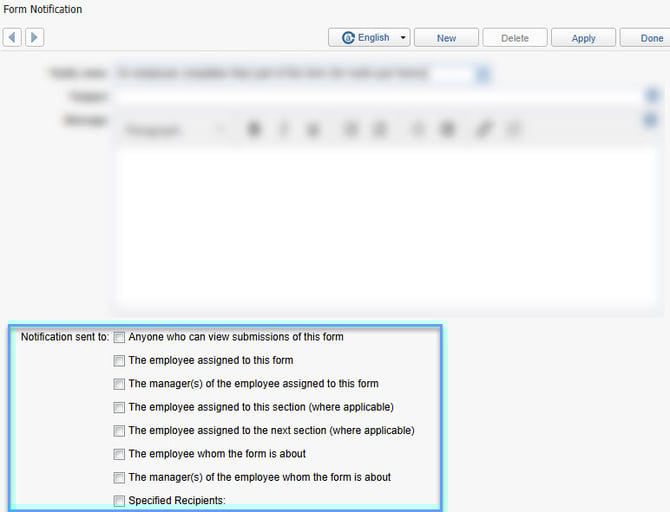Expand the Paragraph style dropdown
The image size is (670, 512).
click(175, 130)
